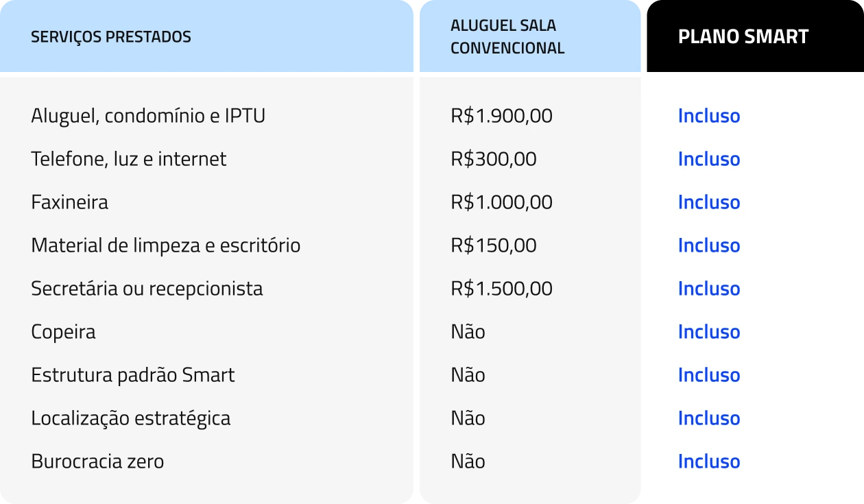Click the R$1.900,00 rent price
Viewport: 864px width, 504px height.
(x=501, y=116)
